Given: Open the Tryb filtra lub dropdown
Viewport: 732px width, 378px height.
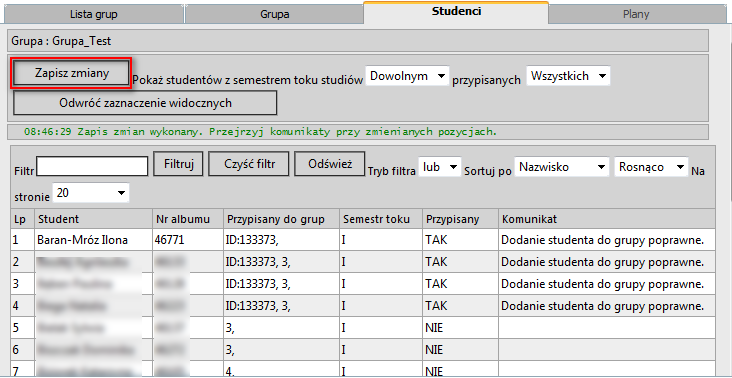Looking at the screenshot, I should click(440, 167).
